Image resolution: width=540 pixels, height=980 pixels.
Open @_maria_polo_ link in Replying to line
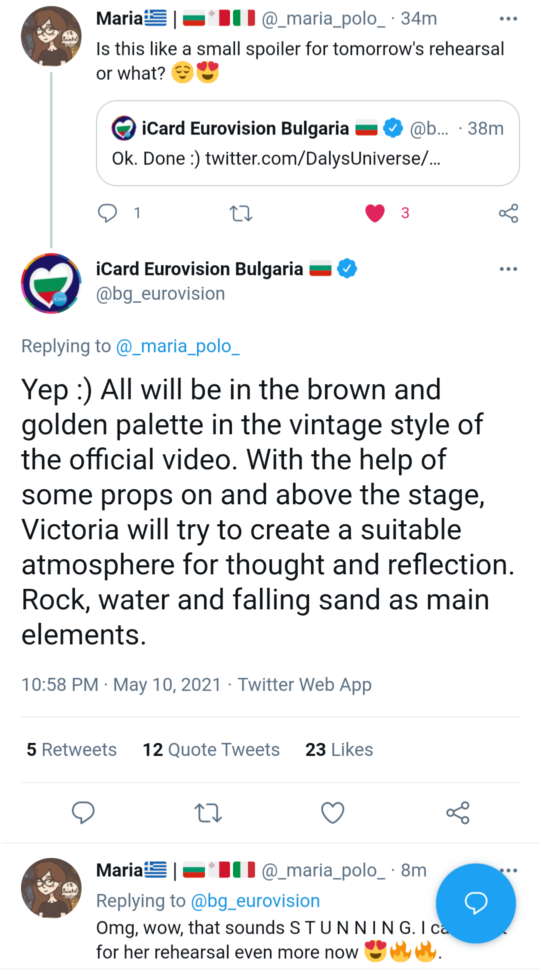177,346
